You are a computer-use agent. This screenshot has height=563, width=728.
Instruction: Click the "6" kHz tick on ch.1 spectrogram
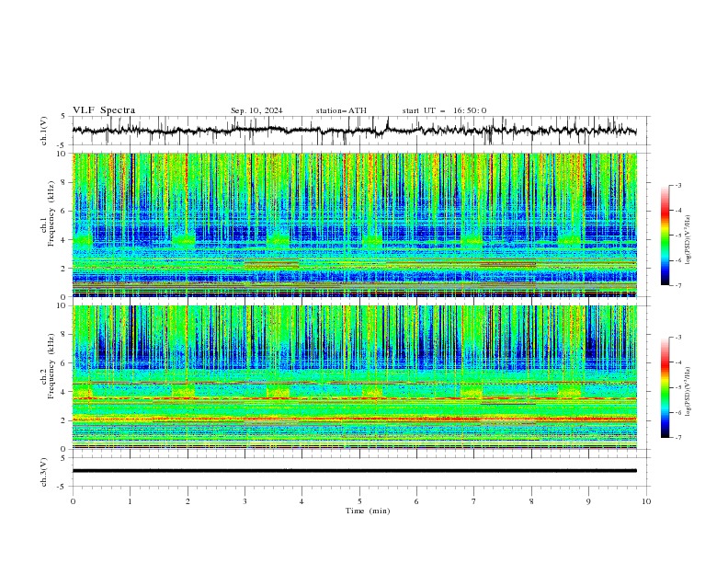63,212
